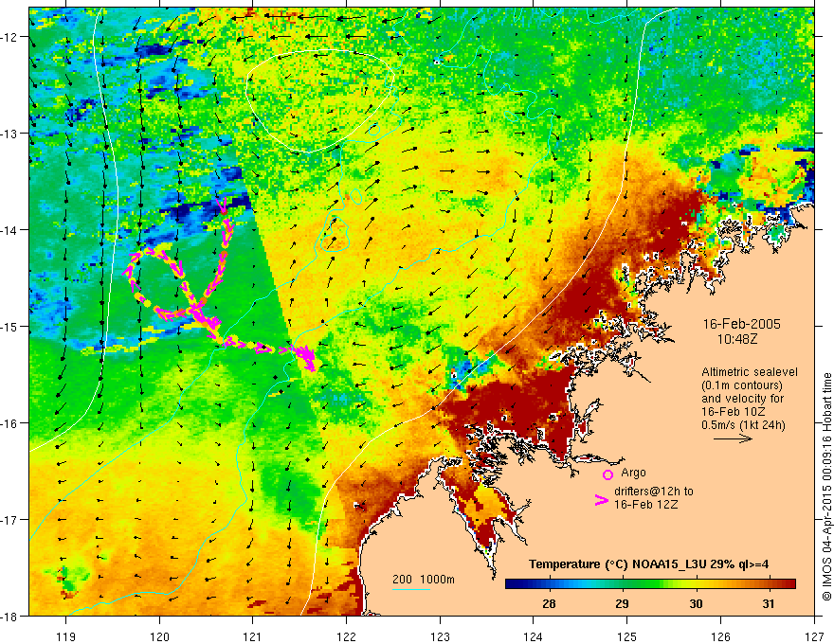Click the cyan 200m contour legend line
Viewport: 834px width, 644px height.
tap(411, 589)
